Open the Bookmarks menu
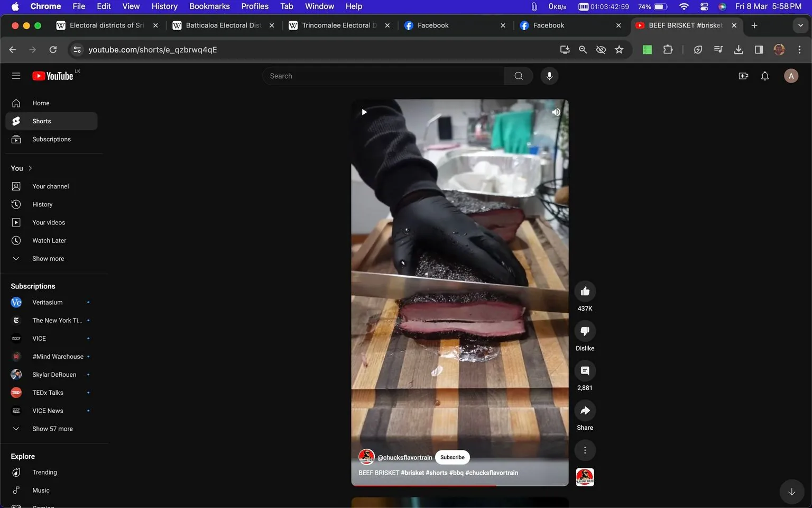Screen dimensions: 812x508 pos(209,6)
